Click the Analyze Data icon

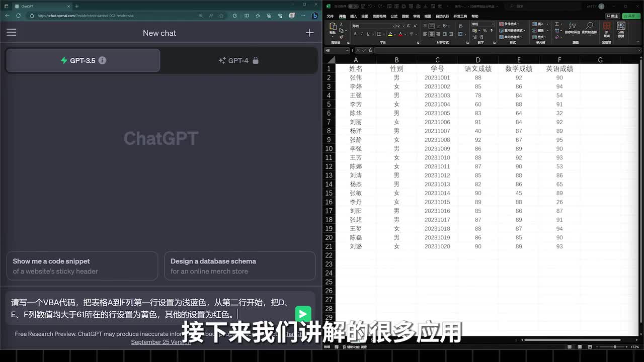point(621,29)
